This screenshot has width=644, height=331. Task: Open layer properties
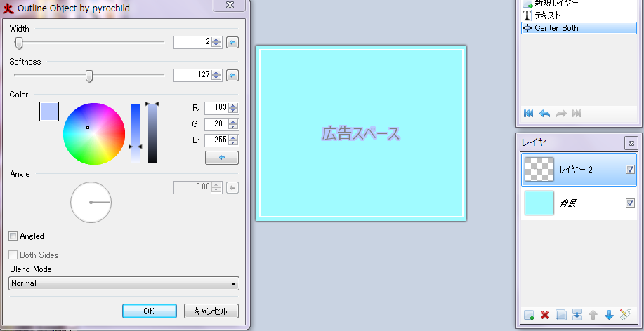(625, 315)
